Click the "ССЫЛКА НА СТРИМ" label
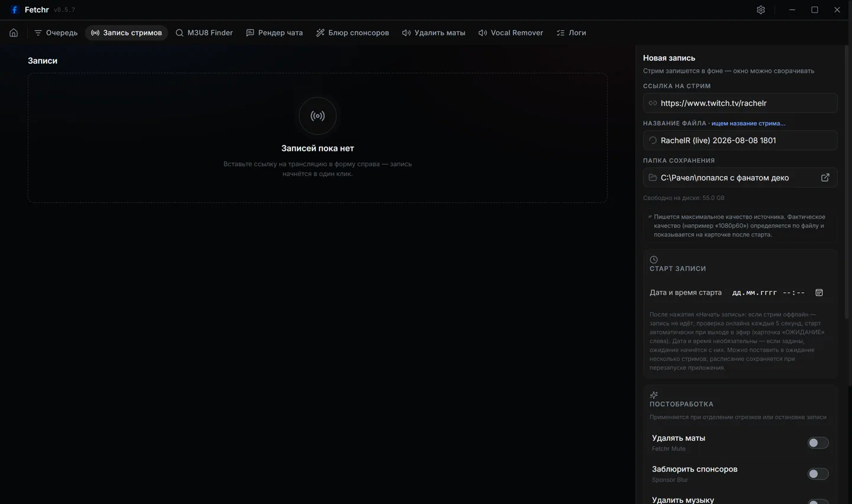Screen dimensions: 852x504 click(x=677, y=86)
